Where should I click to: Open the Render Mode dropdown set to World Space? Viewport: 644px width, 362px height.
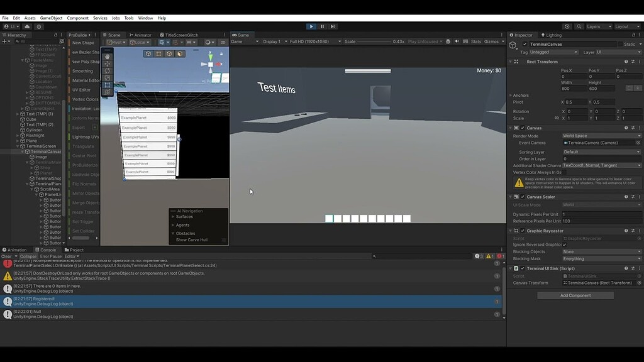pos(601,135)
